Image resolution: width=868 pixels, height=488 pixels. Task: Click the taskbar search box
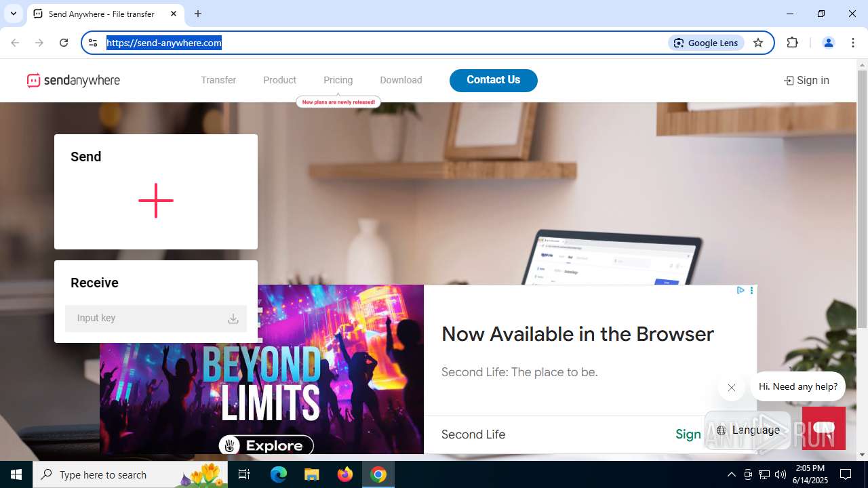click(130, 474)
